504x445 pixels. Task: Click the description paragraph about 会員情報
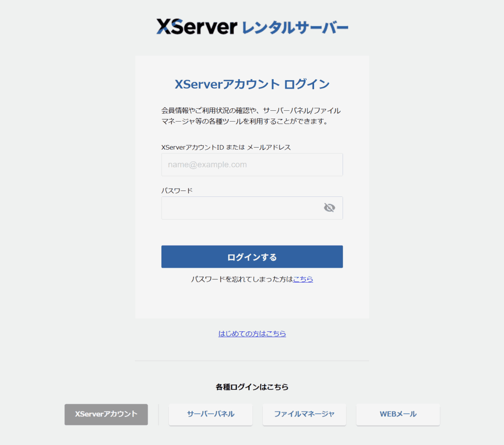[x=251, y=116]
